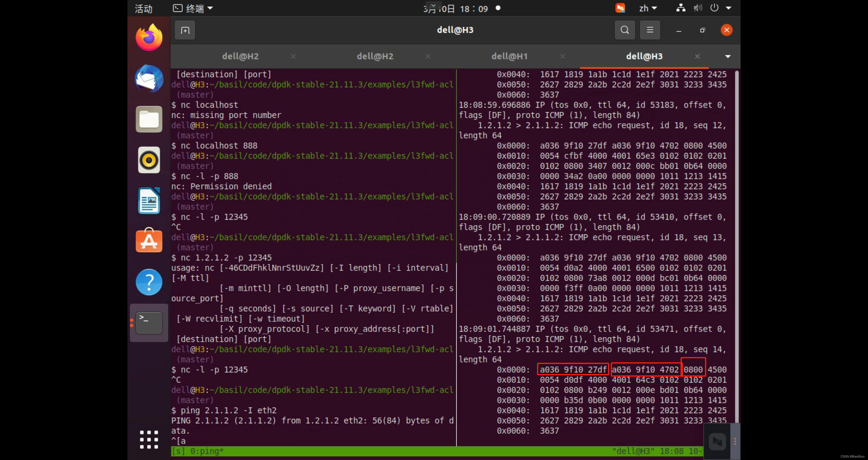Click the terminal window title dell@H3
The height and width of the screenshot is (460, 868).
pos(455,30)
